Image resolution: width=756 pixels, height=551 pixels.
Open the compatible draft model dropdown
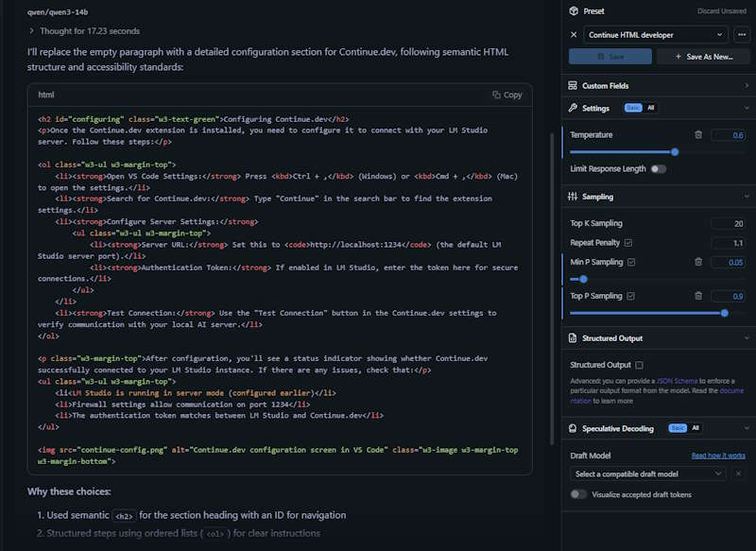648,474
